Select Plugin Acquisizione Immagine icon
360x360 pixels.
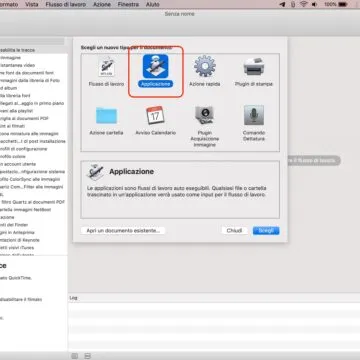205,115
